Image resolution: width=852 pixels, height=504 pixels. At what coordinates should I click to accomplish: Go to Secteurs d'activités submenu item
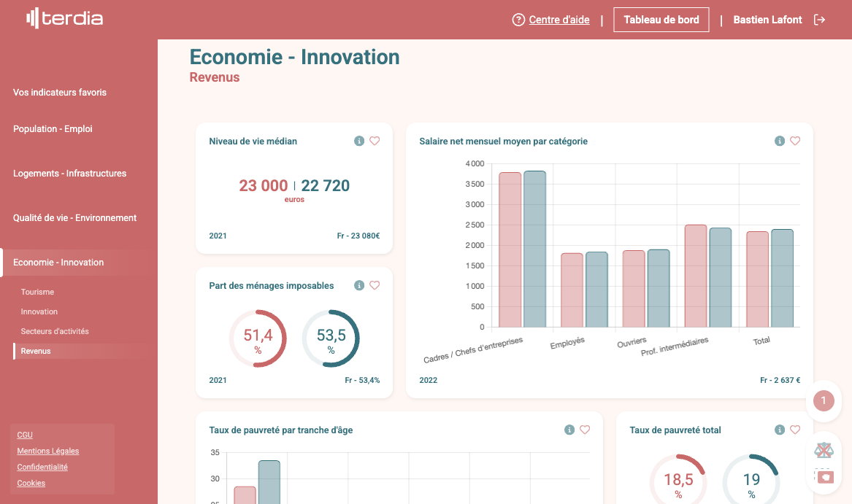coord(55,331)
